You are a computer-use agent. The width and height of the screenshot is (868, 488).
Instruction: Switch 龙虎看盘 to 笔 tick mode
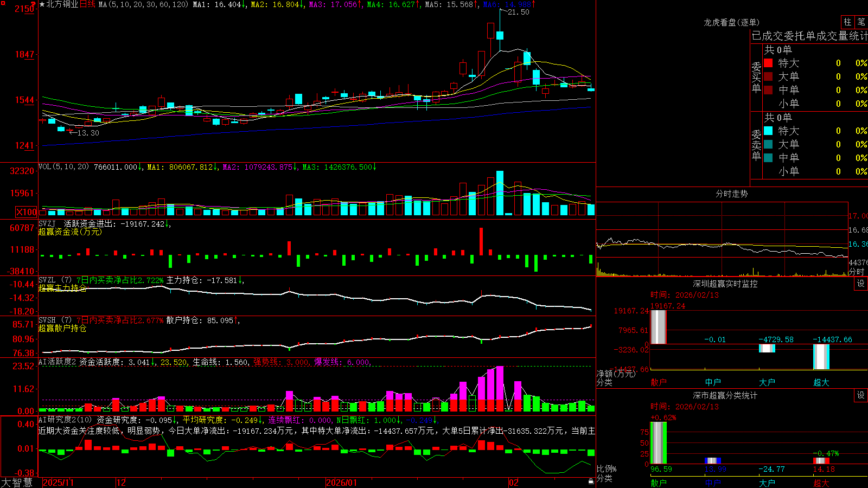click(x=861, y=22)
